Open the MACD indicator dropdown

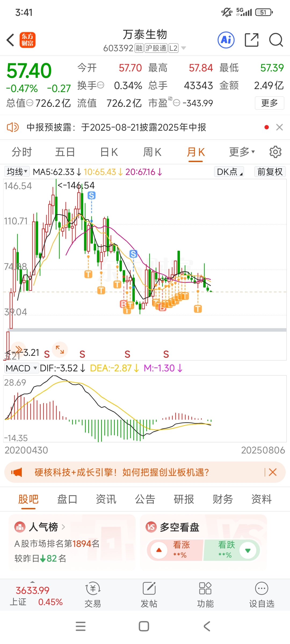21,368
